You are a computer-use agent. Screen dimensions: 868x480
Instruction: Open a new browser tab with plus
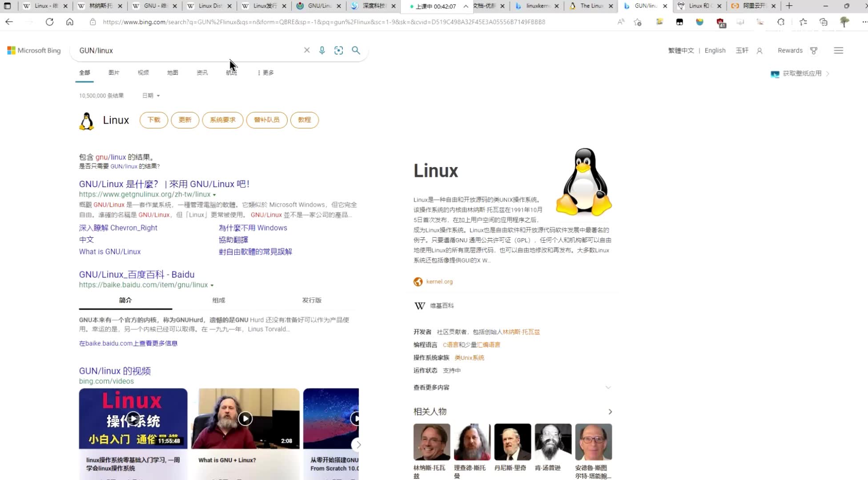tap(789, 6)
